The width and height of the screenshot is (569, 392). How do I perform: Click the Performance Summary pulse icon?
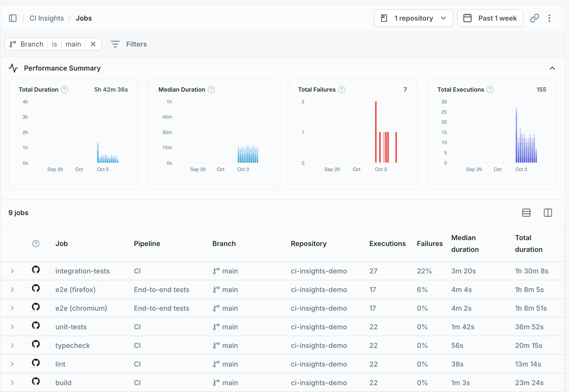13,68
